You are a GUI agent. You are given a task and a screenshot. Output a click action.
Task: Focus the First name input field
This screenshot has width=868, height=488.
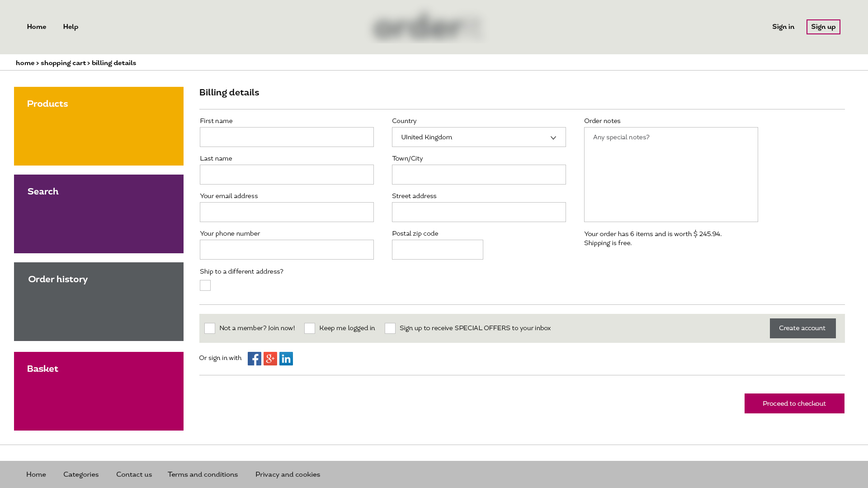pos(287,137)
